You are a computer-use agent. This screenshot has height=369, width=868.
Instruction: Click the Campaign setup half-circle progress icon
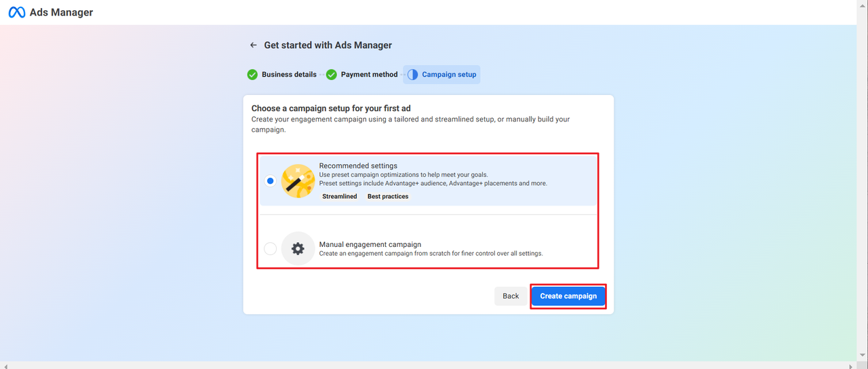[x=412, y=75]
